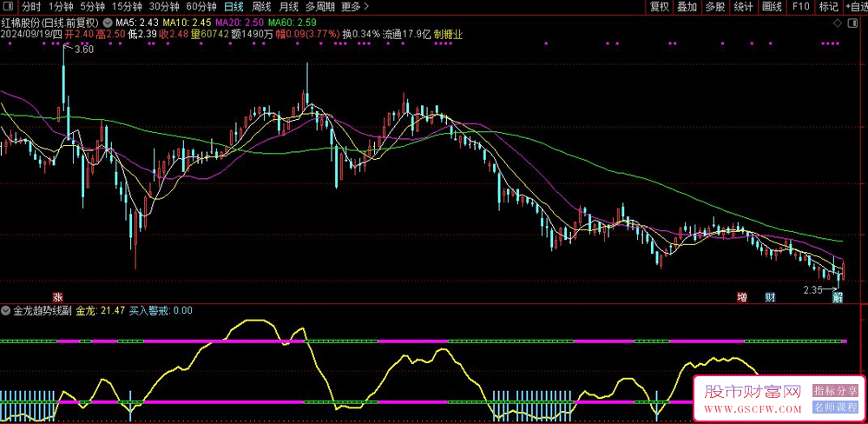Click the 叠加 overlay button
This screenshot has height=424, width=868.
click(687, 7)
